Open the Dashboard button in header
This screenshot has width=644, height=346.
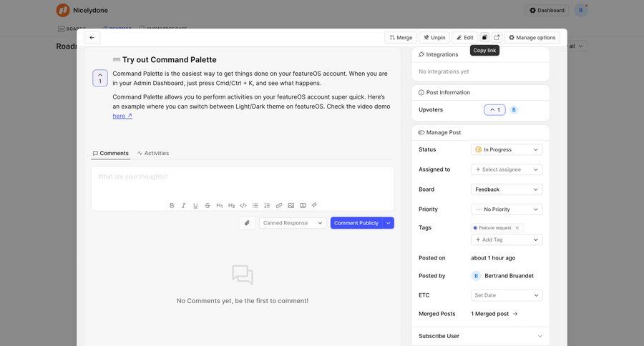[x=547, y=10]
